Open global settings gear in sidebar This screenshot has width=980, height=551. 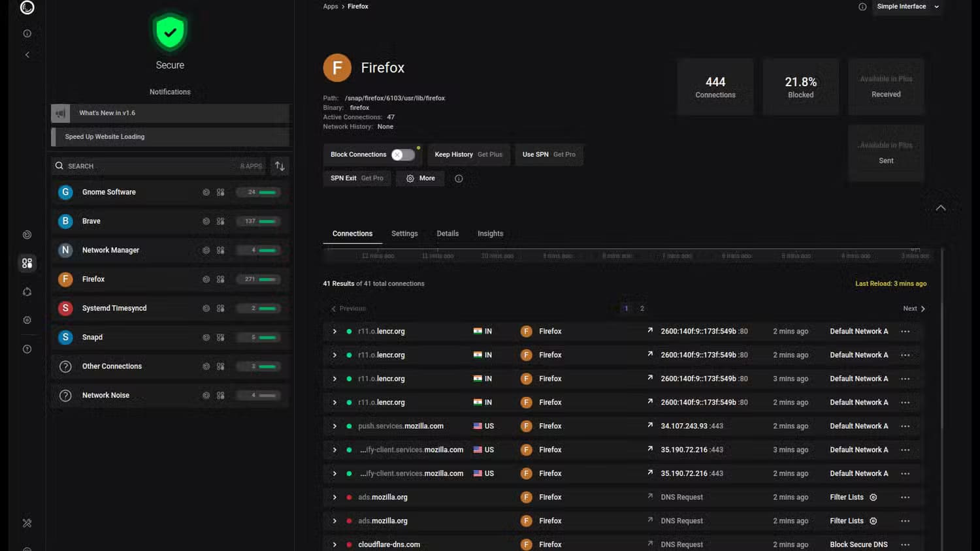click(x=27, y=320)
